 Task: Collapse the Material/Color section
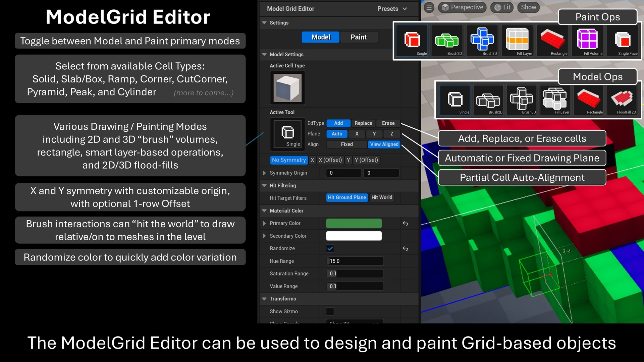point(264,211)
